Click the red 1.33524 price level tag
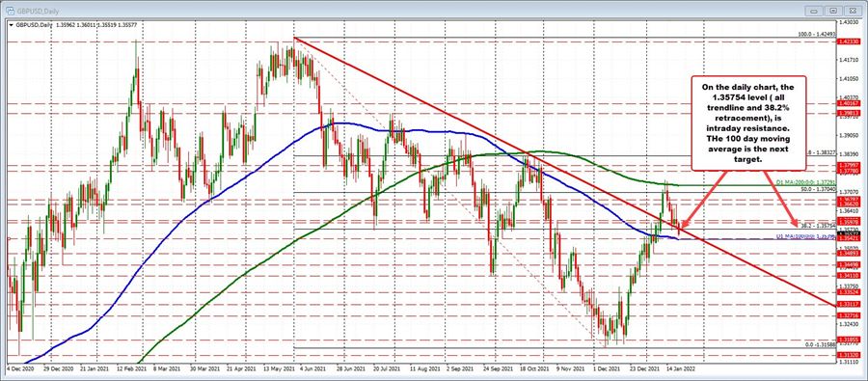Screen dimensions: 868x381 click(848, 291)
